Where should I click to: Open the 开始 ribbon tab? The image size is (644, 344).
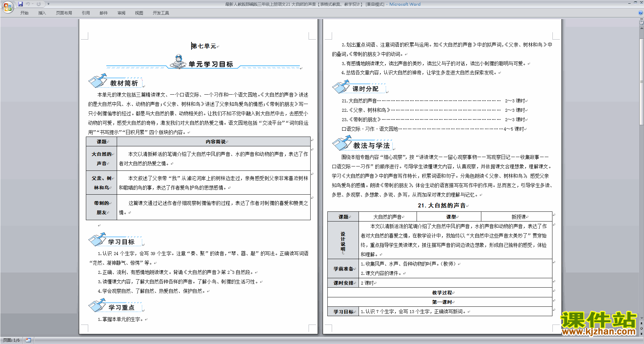24,13
